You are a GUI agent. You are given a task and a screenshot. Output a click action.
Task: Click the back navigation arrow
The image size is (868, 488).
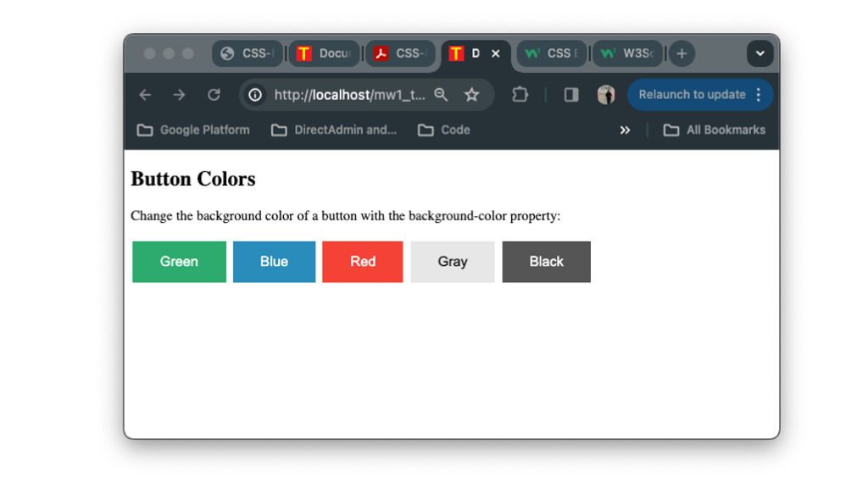(145, 95)
